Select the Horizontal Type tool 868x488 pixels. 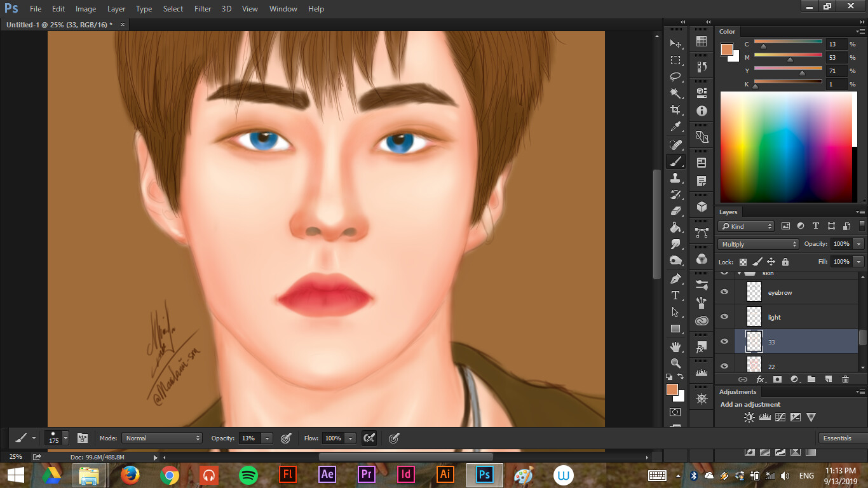click(675, 295)
